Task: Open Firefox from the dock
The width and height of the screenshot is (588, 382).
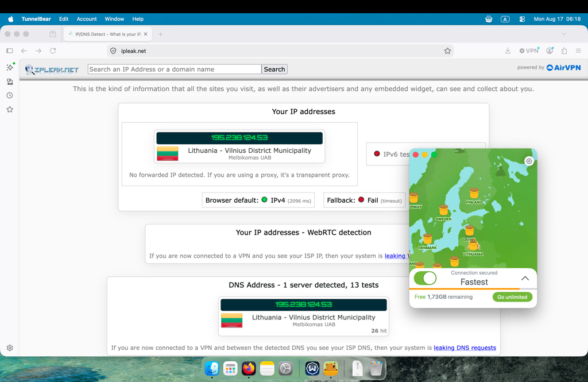Action: (x=249, y=368)
